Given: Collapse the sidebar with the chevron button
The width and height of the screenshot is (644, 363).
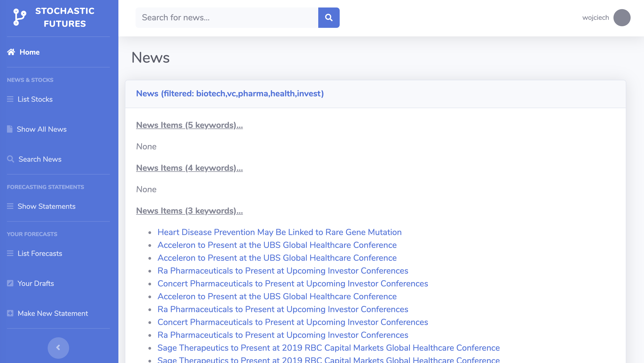Looking at the screenshot, I should click(x=58, y=348).
